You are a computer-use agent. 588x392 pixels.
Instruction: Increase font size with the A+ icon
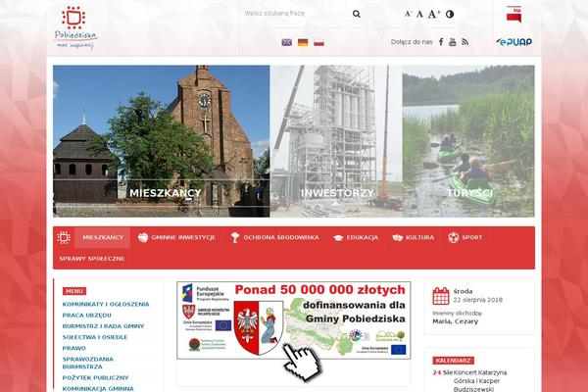point(433,15)
